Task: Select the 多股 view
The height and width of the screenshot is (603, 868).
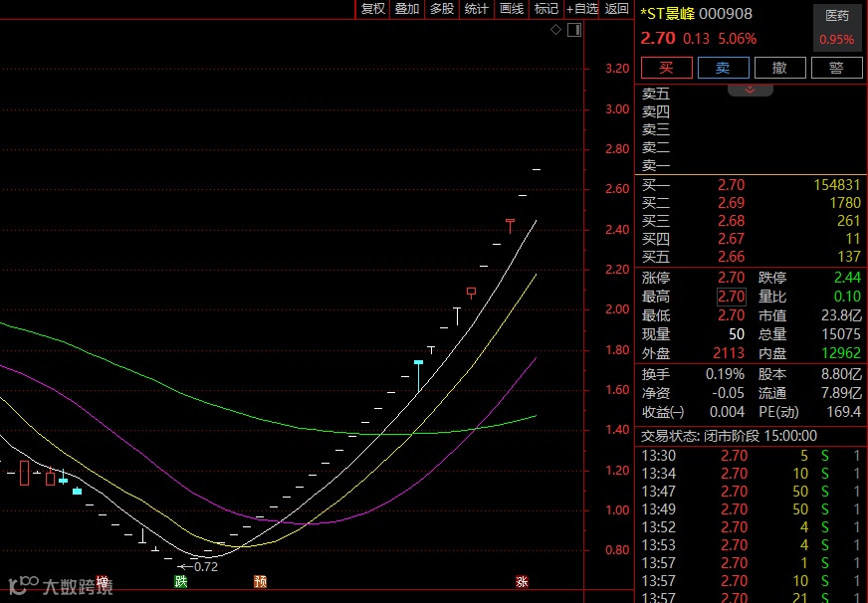Action: click(x=442, y=9)
